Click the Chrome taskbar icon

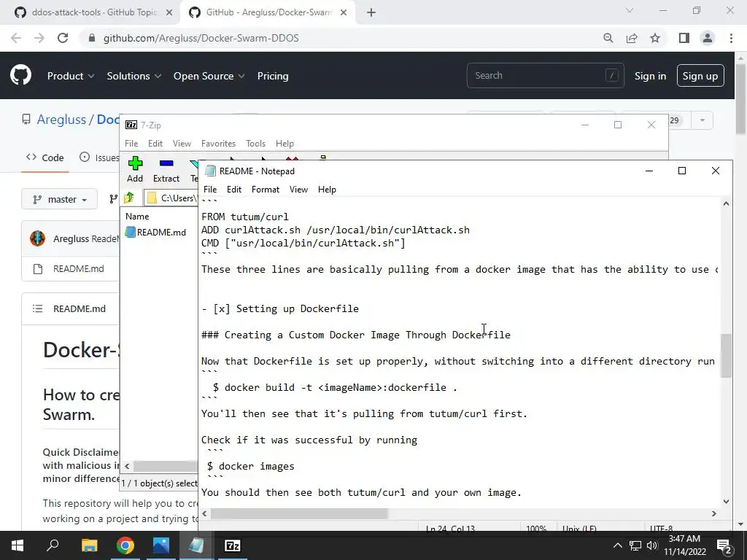click(x=125, y=545)
